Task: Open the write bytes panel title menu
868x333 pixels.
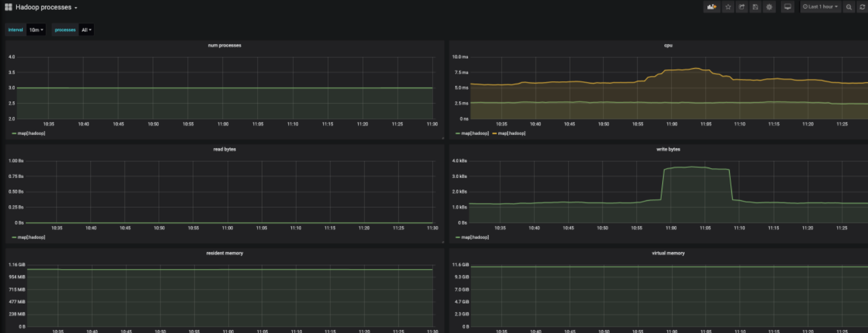Action: coord(668,149)
